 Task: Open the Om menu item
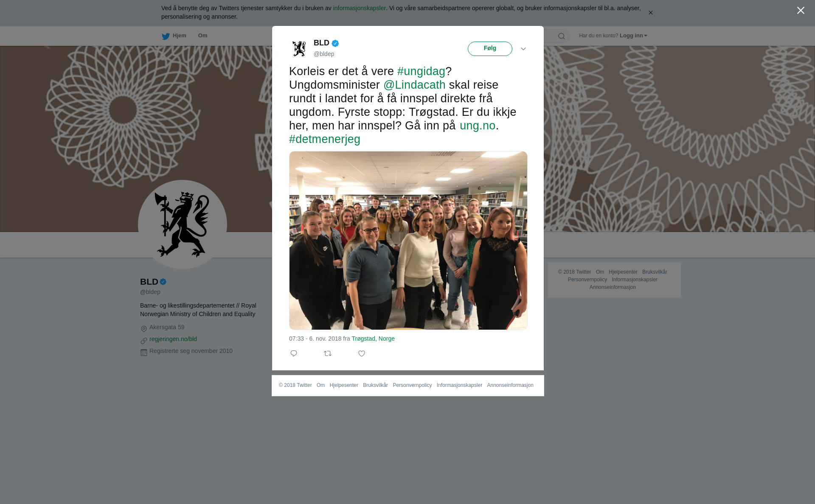coord(202,36)
